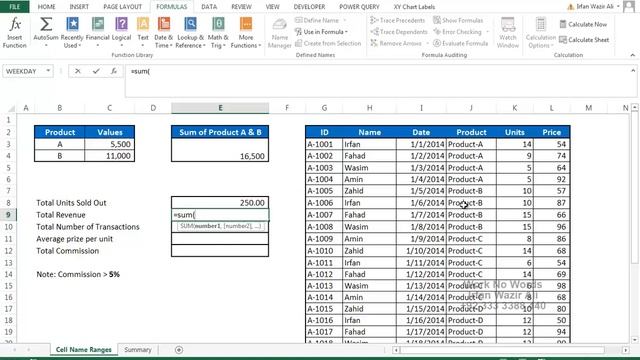Viewport: 640px width, 360px height.
Task: Click the Insert Function icon
Action: coord(15,33)
